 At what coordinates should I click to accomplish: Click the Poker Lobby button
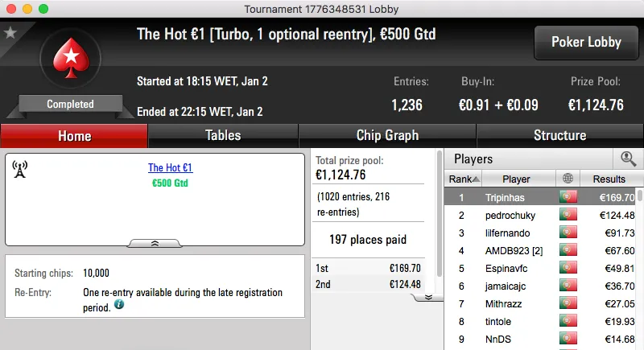[x=585, y=43]
